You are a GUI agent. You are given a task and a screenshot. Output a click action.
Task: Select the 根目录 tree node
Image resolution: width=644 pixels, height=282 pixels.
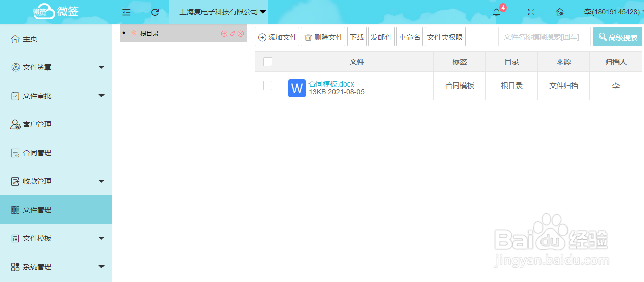pyautogui.click(x=149, y=34)
